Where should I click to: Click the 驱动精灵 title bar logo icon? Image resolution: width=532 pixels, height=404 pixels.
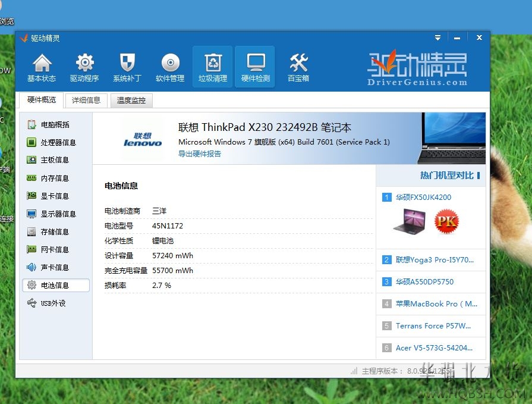[24, 38]
